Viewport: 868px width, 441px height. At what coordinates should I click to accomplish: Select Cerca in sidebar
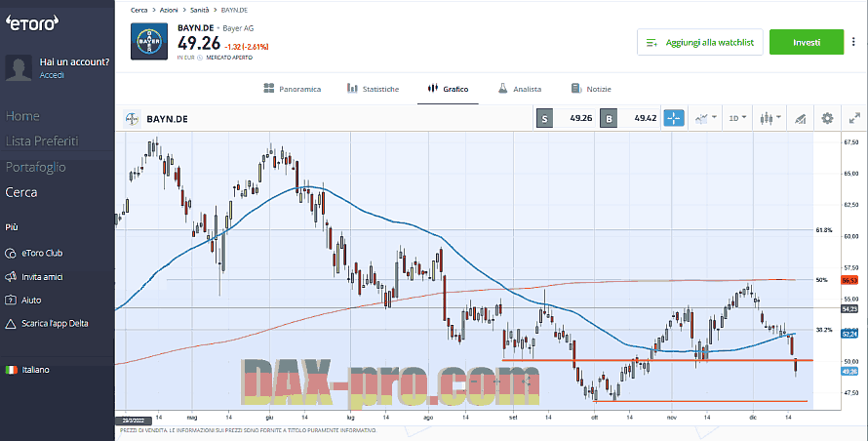click(x=21, y=192)
